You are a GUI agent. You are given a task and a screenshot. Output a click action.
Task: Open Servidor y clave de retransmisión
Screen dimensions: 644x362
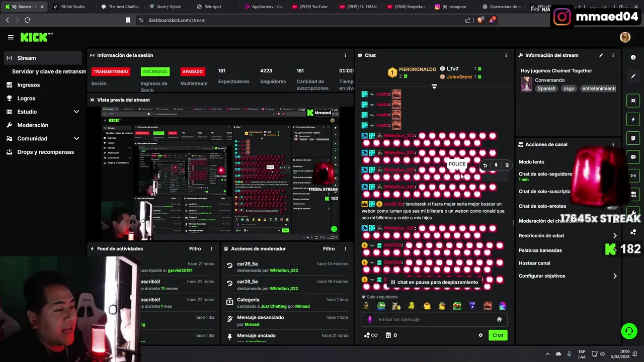tap(49, 71)
